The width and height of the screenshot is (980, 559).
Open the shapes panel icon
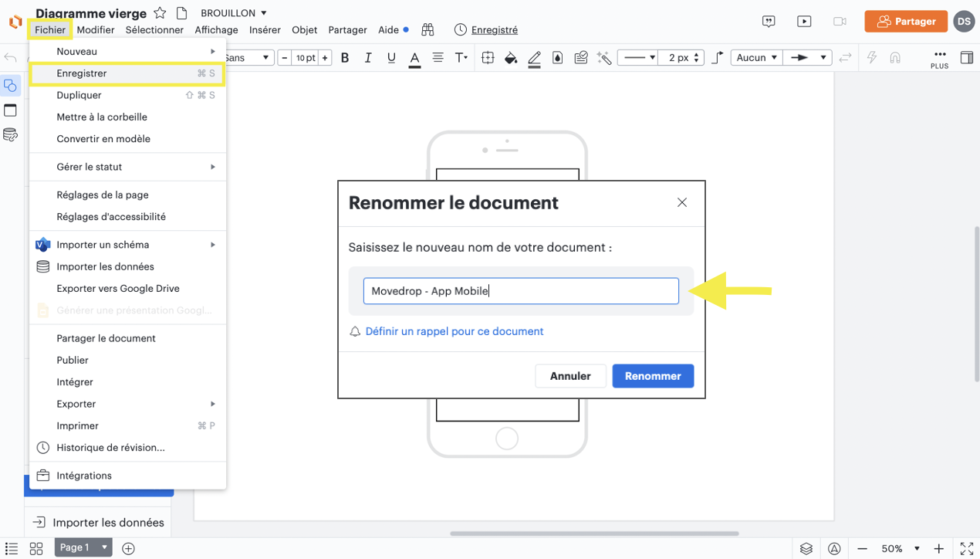tap(10, 86)
